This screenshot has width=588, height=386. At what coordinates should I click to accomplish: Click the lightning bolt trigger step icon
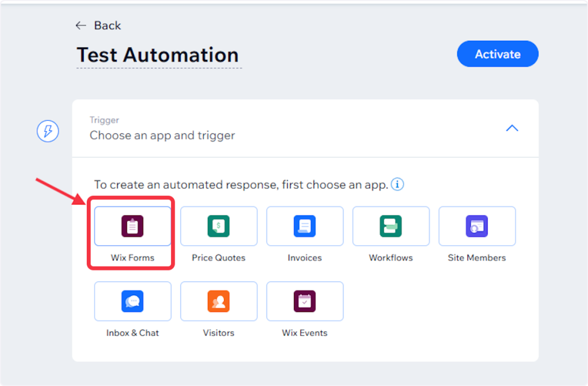(48, 132)
